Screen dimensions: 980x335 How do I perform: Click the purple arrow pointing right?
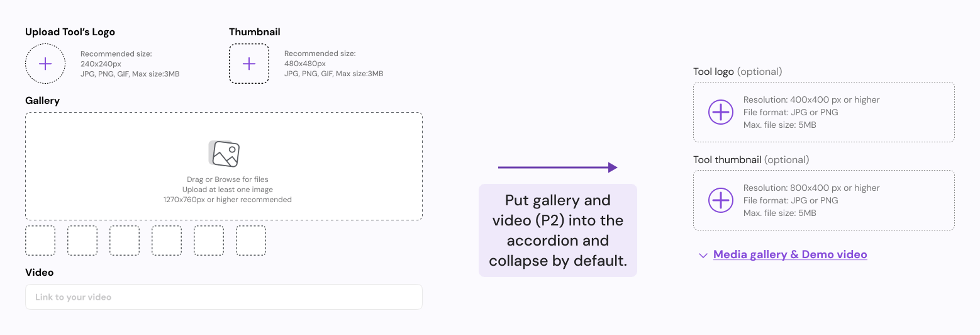[558, 167]
